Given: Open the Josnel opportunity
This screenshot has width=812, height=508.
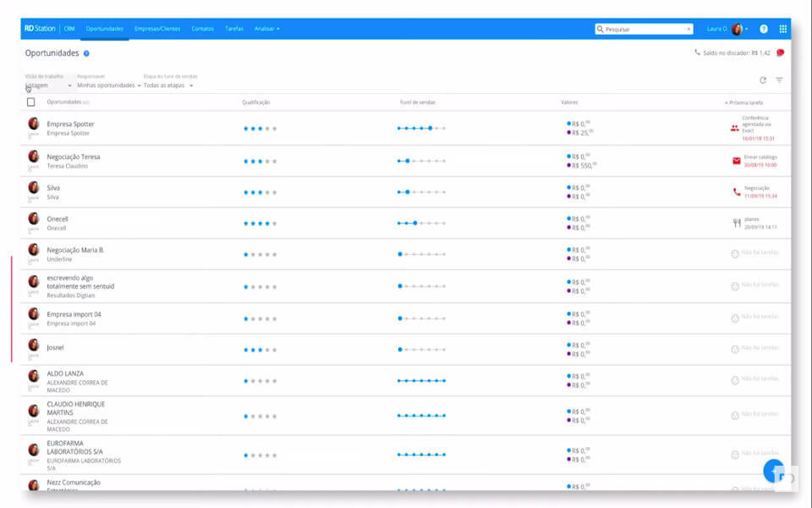Looking at the screenshot, I should [x=56, y=347].
